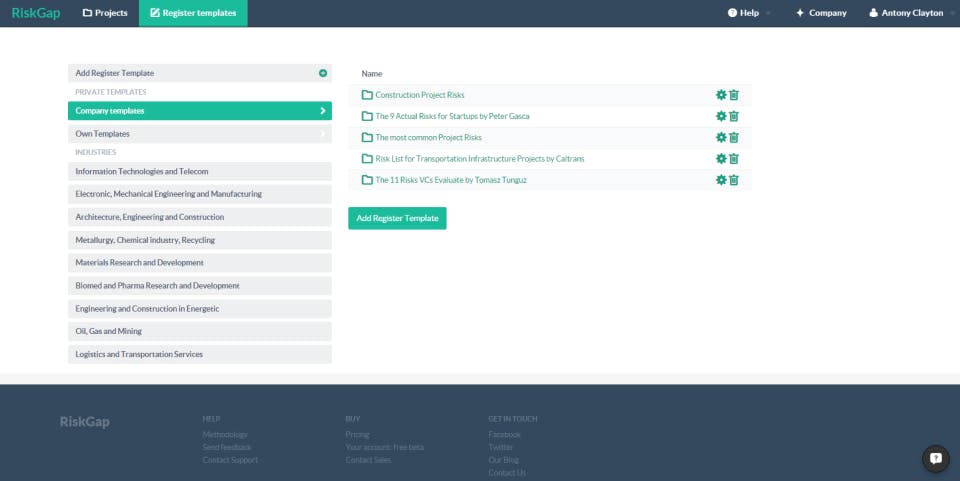This screenshot has width=960, height=481.
Task: Open The 11 Risks VCs Evaluate link
Action: tap(451, 180)
